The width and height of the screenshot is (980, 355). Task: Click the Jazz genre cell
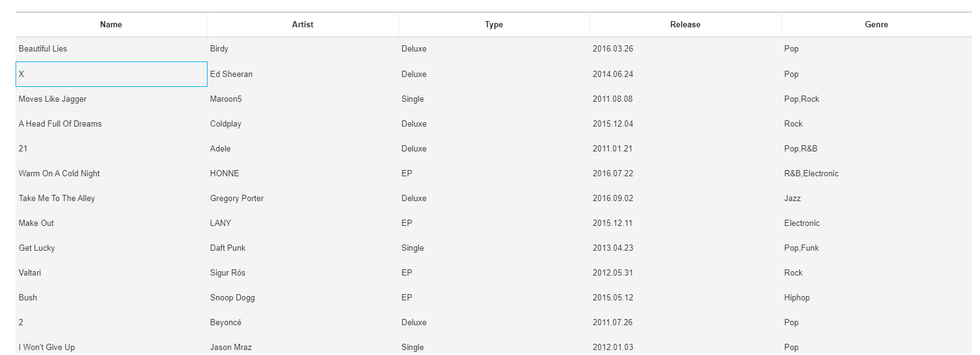point(876,198)
